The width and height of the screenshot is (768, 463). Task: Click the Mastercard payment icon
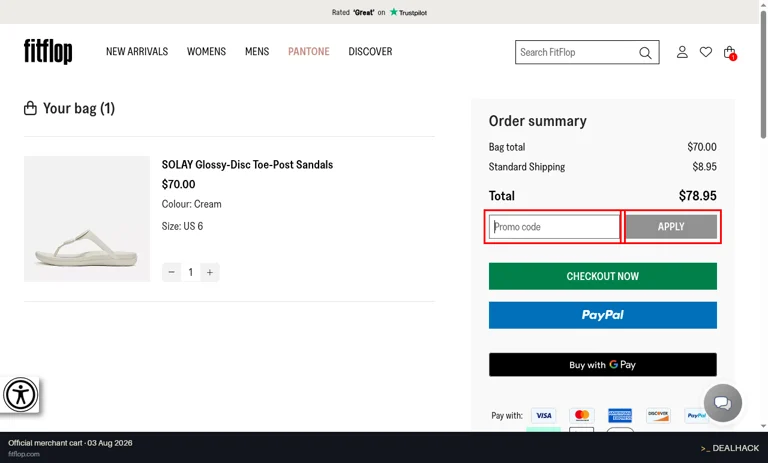point(582,415)
